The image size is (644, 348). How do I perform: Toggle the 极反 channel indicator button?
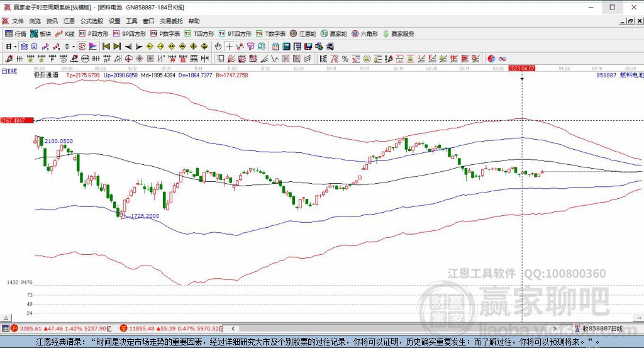(82, 47)
